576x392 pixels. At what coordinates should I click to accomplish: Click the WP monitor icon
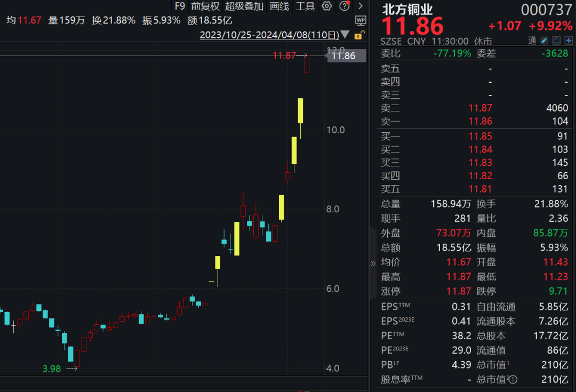361,21
